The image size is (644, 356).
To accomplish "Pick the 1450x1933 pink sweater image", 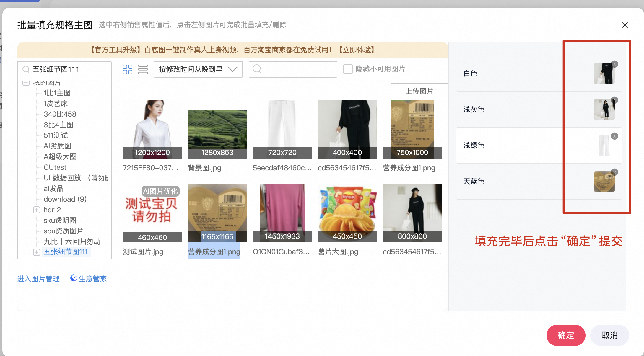I will click(282, 213).
